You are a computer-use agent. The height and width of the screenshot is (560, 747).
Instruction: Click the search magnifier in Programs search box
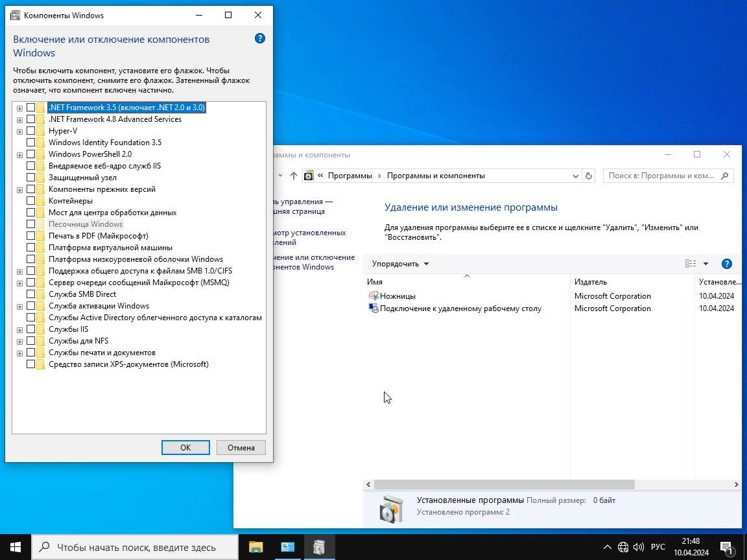coord(724,176)
